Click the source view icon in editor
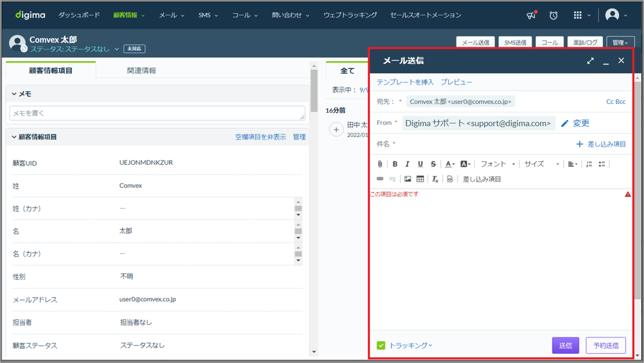The image size is (644, 363). (450, 179)
